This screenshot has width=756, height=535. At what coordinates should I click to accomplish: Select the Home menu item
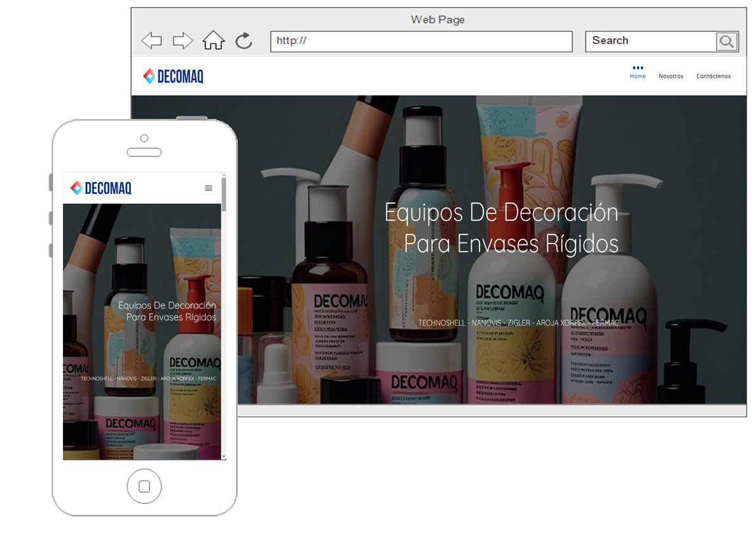tap(638, 76)
